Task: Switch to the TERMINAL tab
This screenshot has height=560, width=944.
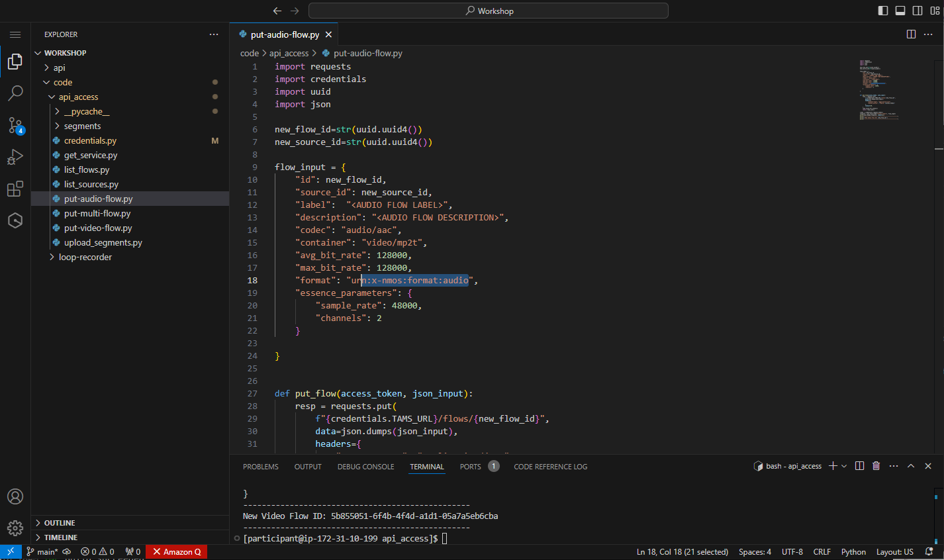Action: (427, 467)
